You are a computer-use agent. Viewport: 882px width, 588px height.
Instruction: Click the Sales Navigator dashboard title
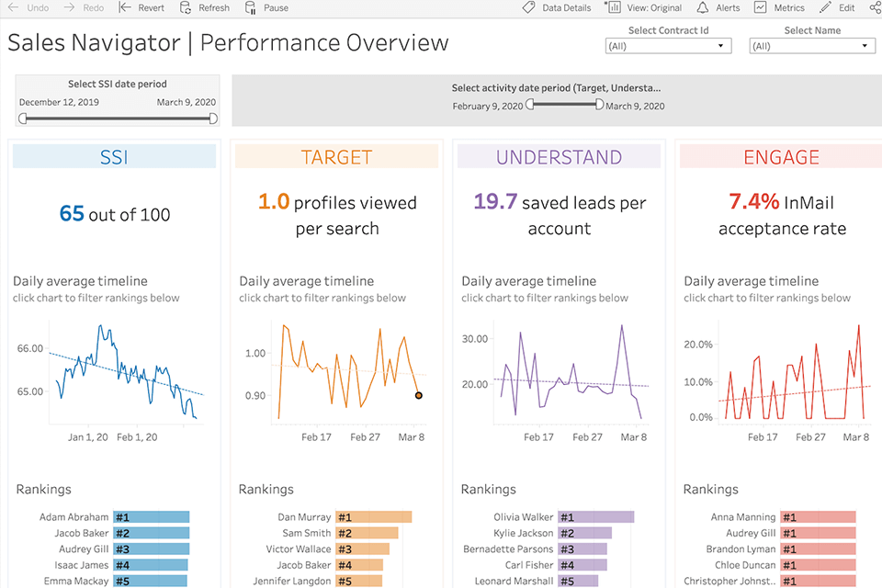[x=228, y=43]
